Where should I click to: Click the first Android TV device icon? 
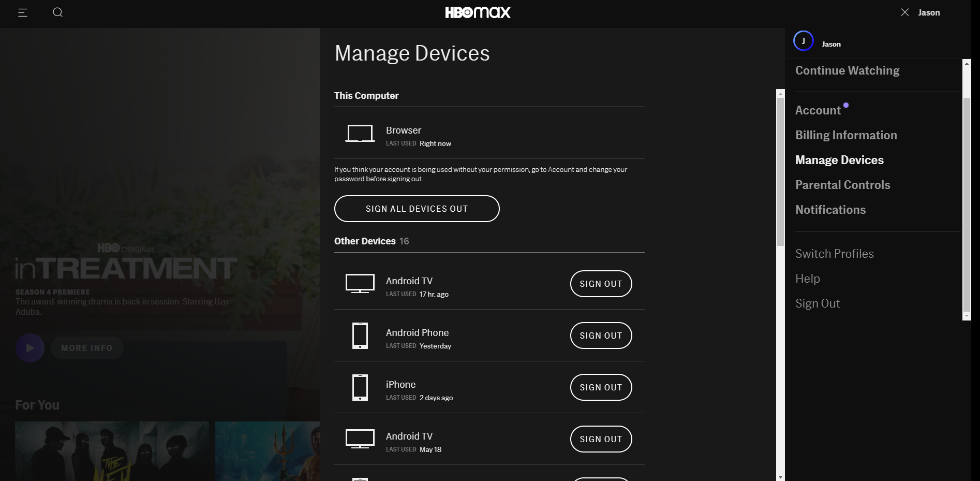point(360,284)
